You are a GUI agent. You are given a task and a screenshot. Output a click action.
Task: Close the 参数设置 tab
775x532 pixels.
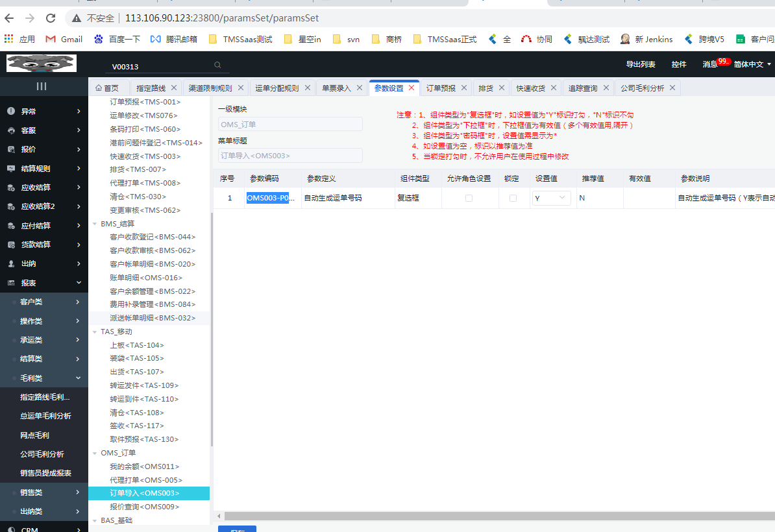(412, 88)
